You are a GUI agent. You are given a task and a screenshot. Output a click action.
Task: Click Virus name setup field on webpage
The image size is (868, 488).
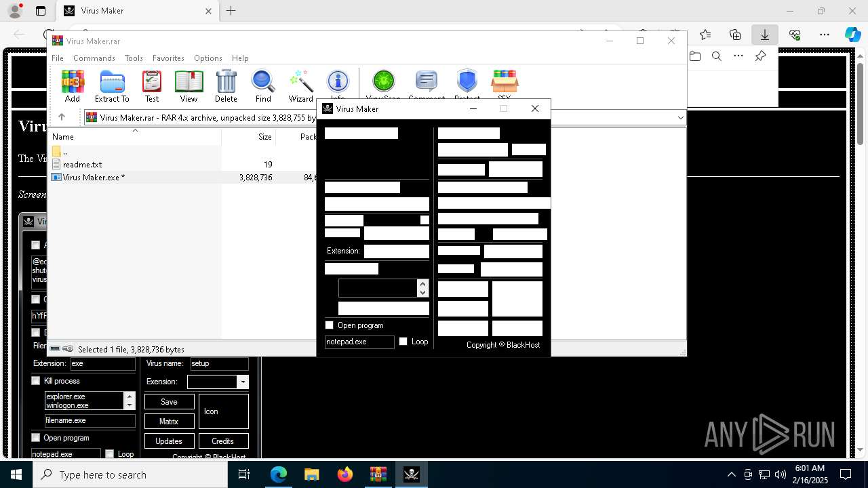pos(219,363)
